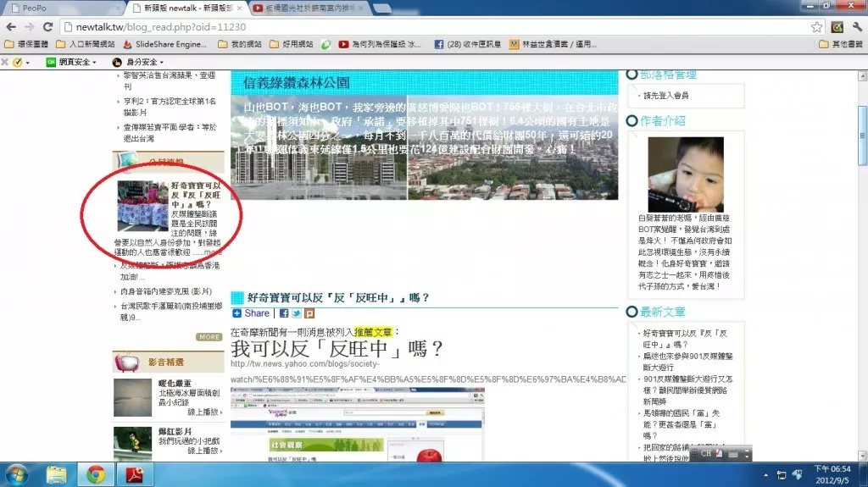Image resolution: width=868 pixels, height=487 pixels.
Task: Click the 請先登入會員 login link
Action: pyautogui.click(x=666, y=95)
